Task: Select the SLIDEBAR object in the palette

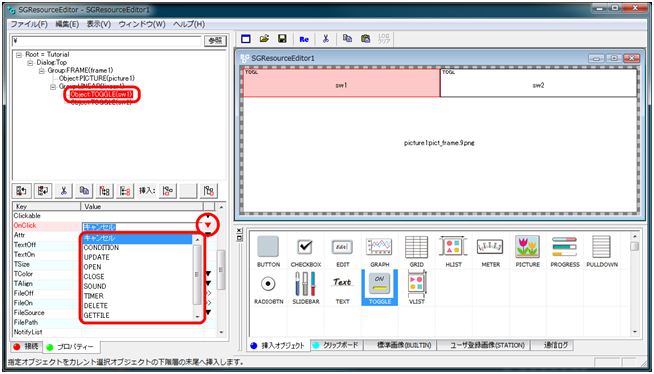Action: 306,288
